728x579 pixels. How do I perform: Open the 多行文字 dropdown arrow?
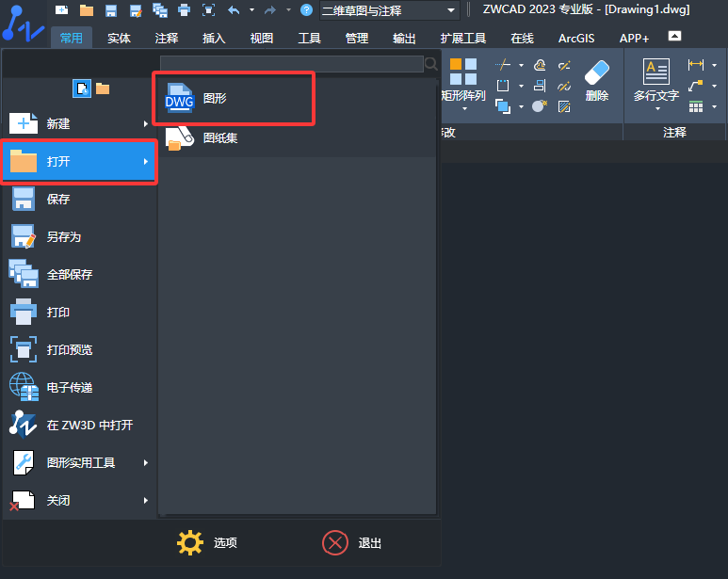point(657,108)
